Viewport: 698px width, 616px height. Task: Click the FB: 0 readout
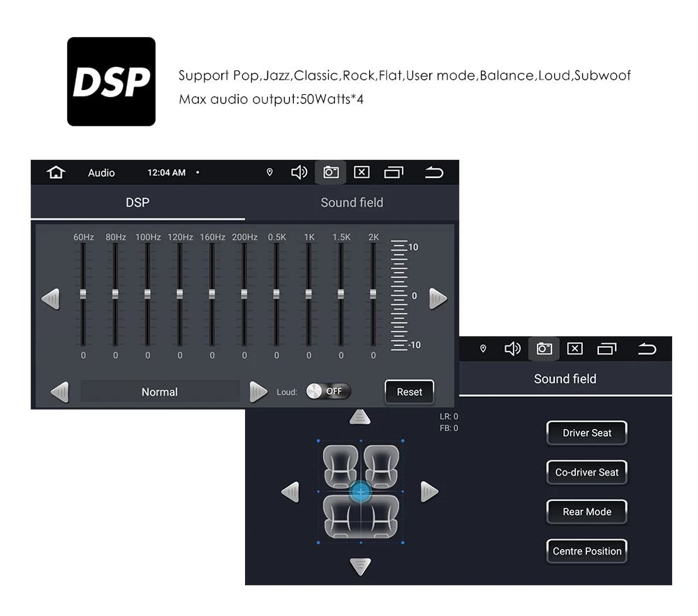point(449,428)
